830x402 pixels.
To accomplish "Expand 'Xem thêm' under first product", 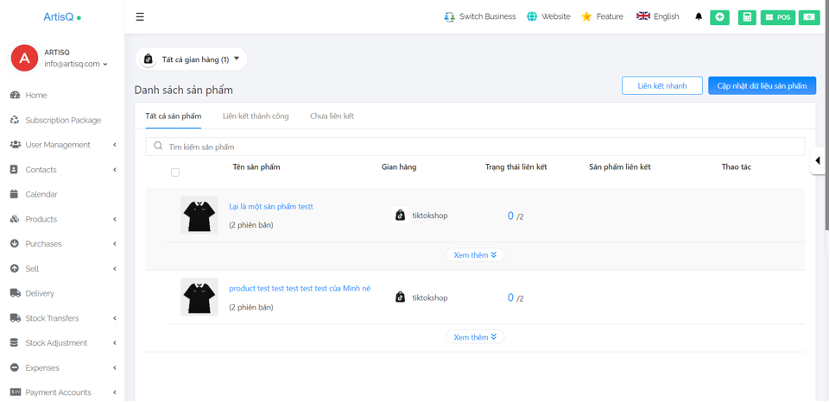I will tap(474, 255).
